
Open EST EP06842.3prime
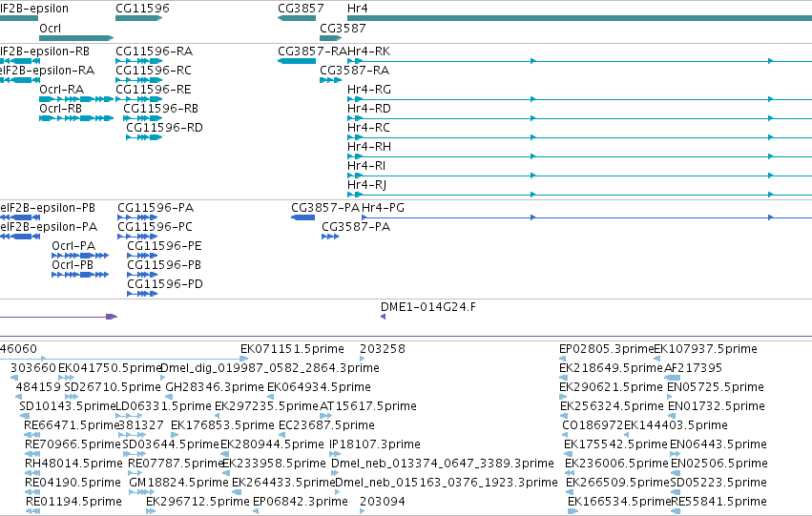click(301, 502)
